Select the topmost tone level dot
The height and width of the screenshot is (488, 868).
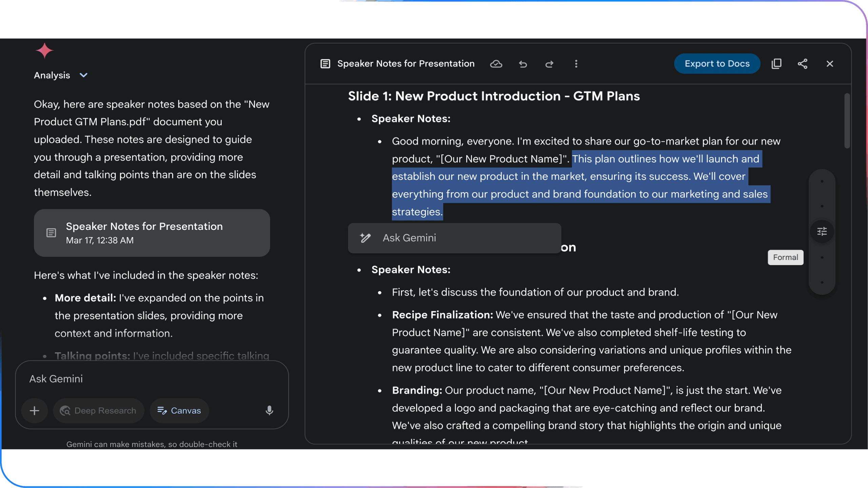coord(822,182)
